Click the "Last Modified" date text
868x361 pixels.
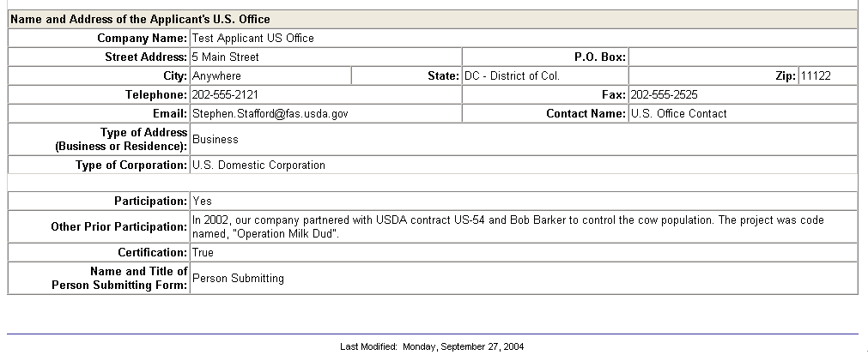click(x=432, y=347)
